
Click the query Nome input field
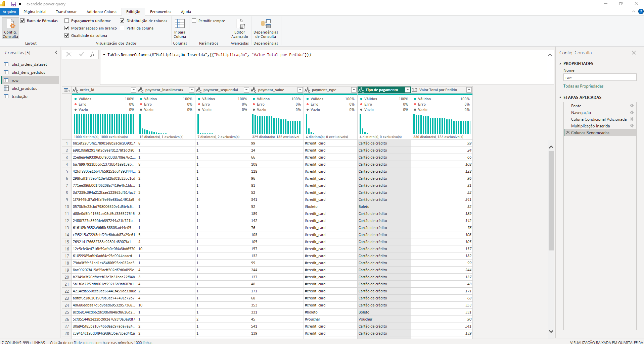coord(600,77)
